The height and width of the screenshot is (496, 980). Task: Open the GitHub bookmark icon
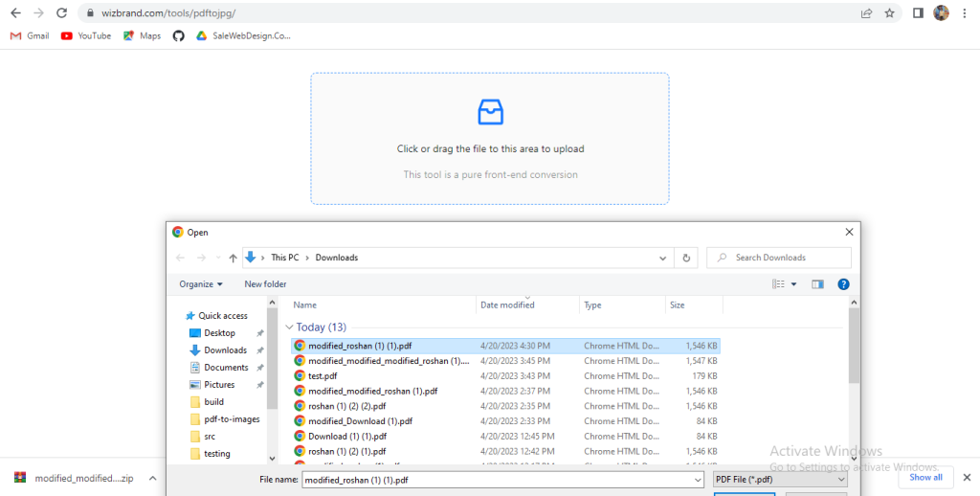[178, 35]
